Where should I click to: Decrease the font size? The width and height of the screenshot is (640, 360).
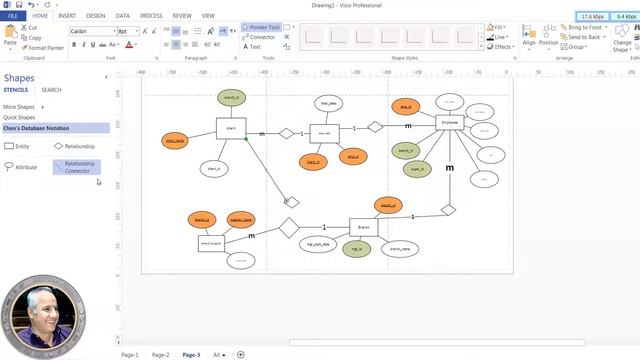pyautogui.click(x=154, y=31)
